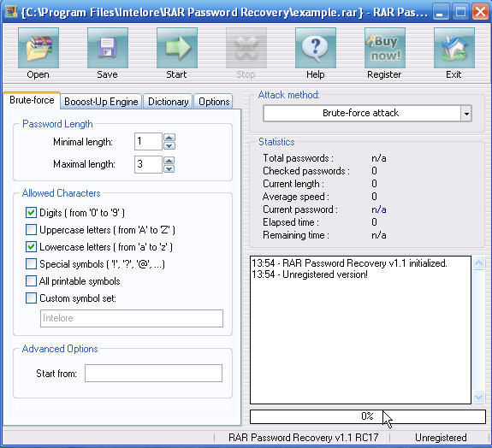The width and height of the screenshot is (492, 448).
Task: Click status bar 'RAR Password Recovery v1.1 RC17'
Action: coord(304,438)
